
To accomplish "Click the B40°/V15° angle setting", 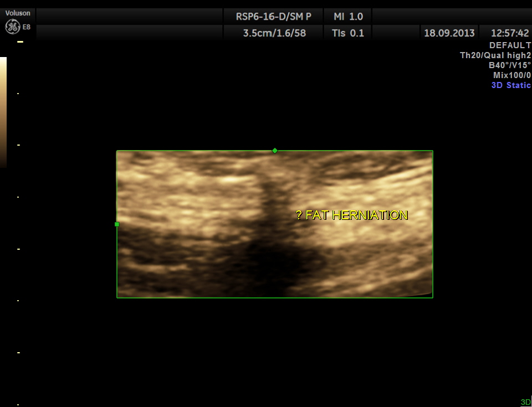I will point(509,65).
